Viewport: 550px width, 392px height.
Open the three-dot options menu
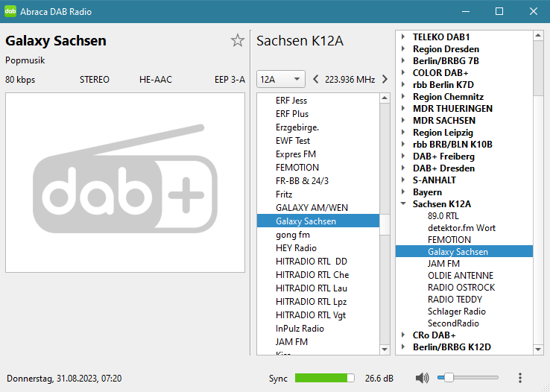point(520,379)
